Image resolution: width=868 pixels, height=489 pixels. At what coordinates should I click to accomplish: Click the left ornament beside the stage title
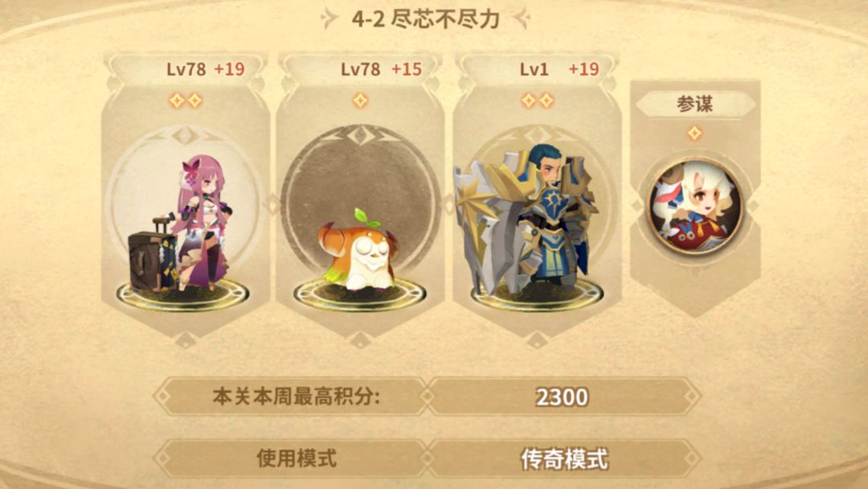330,18
